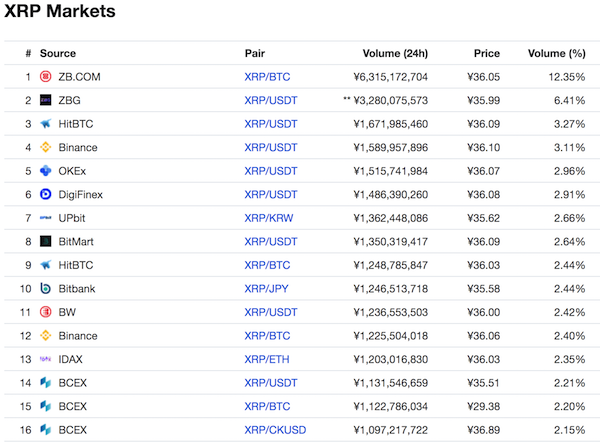Click the Binance logo in row 4
This screenshot has height=443, width=600.
coord(46,147)
